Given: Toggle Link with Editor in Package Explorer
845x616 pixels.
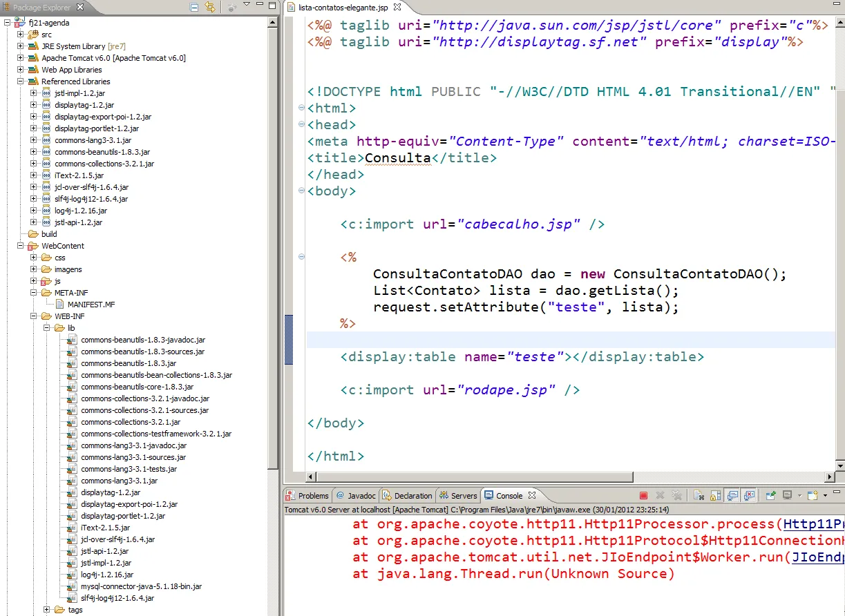Looking at the screenshot, I should (210, 8).
